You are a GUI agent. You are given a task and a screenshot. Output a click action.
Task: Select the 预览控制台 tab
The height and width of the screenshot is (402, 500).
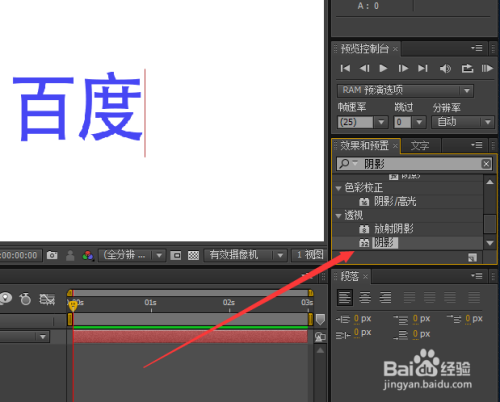click(x=365, y=49)
